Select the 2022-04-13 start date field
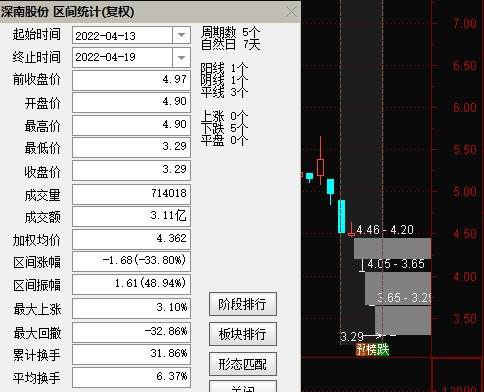 122,35
